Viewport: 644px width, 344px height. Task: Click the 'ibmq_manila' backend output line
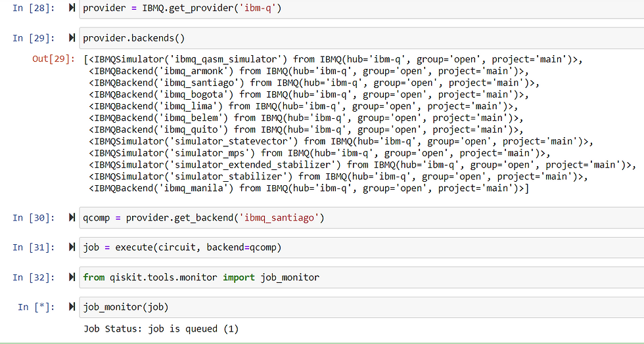click(x=309, y=188)
